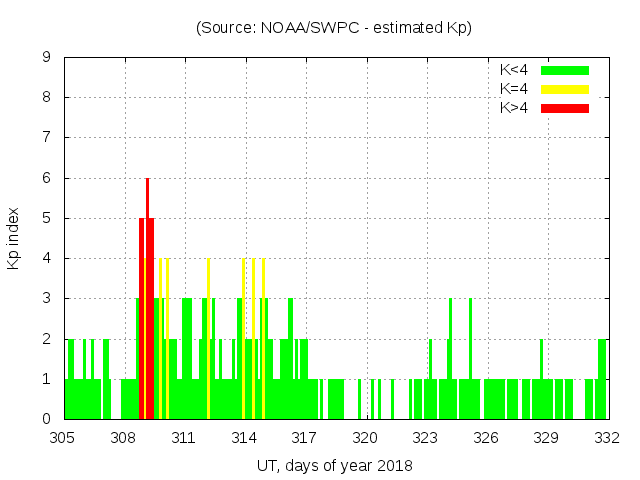Click the 'K<4' legend text label
This screenshot has width=640, height=480.
point(514,70)
